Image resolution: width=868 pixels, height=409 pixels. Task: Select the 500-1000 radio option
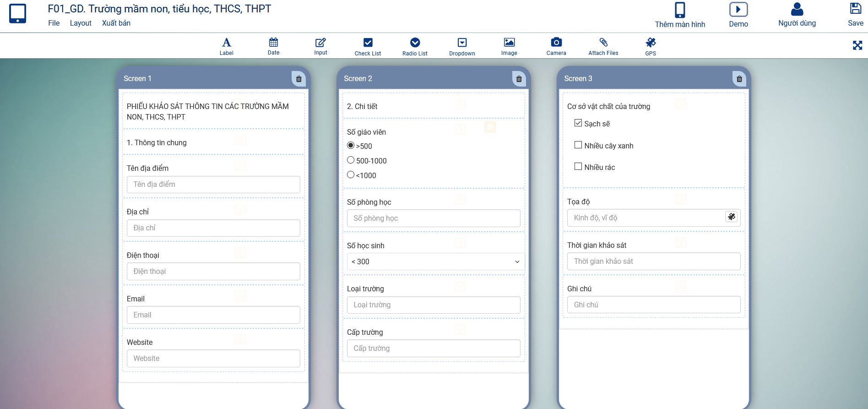pyautogui.click(x=351, y=160)
